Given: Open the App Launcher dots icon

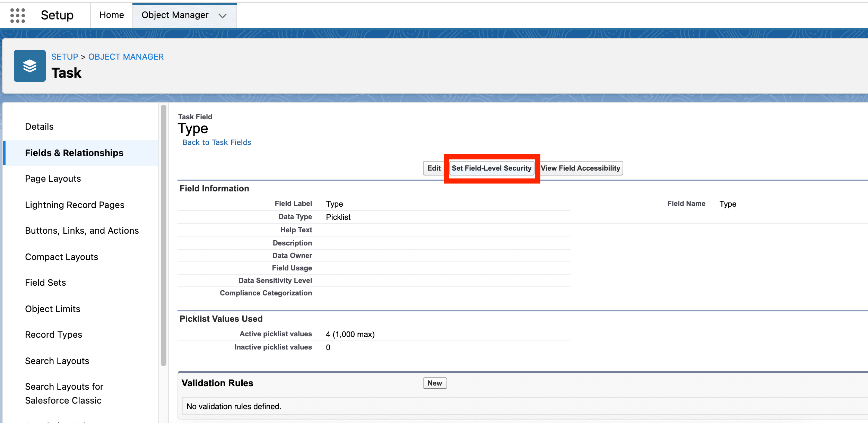Looking at the screenshot, I should click(x=18, y=15).
